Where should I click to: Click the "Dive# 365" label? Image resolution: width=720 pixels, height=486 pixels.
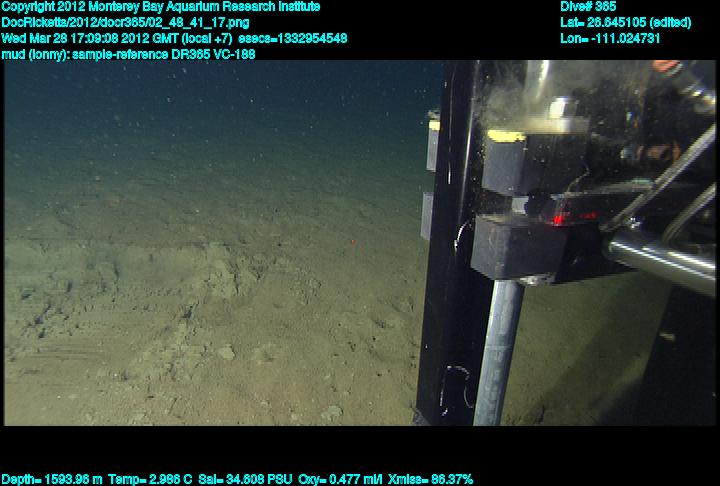tap(588, 7)
